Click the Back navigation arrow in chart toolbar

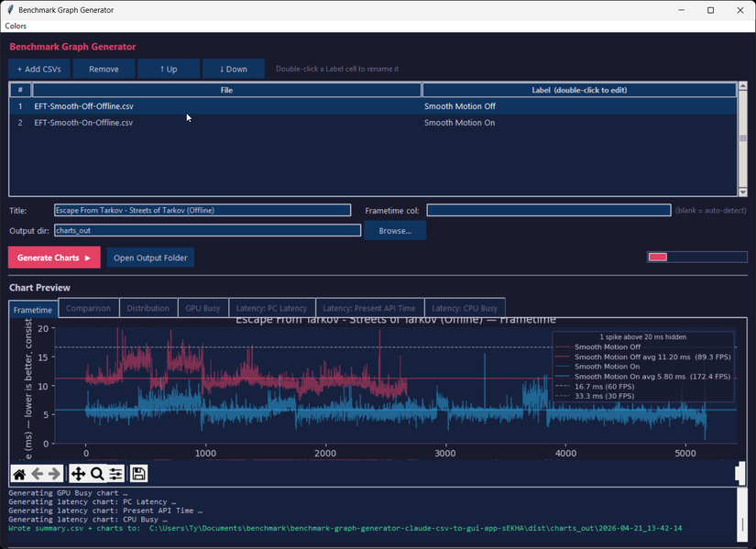coord(36,474)
